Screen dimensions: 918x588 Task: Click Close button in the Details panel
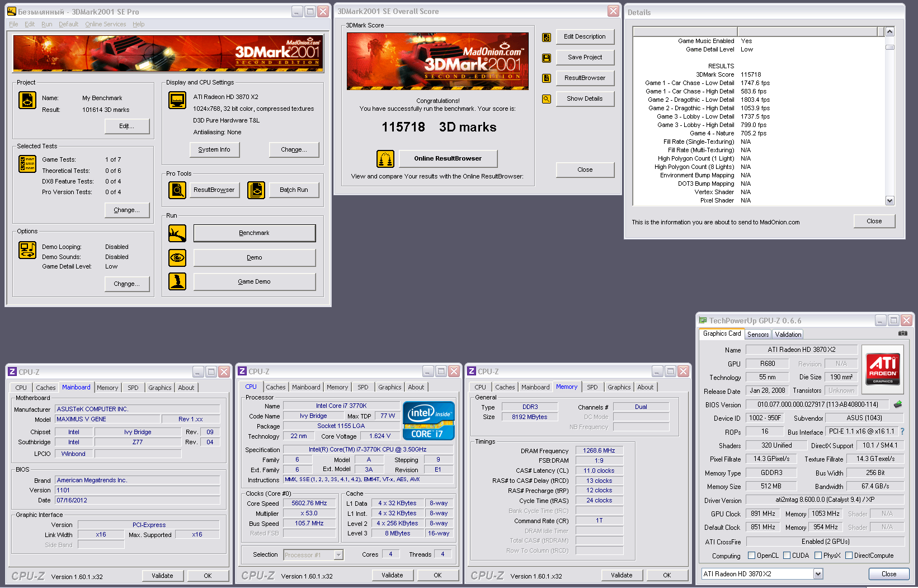(x=874, y=222)
